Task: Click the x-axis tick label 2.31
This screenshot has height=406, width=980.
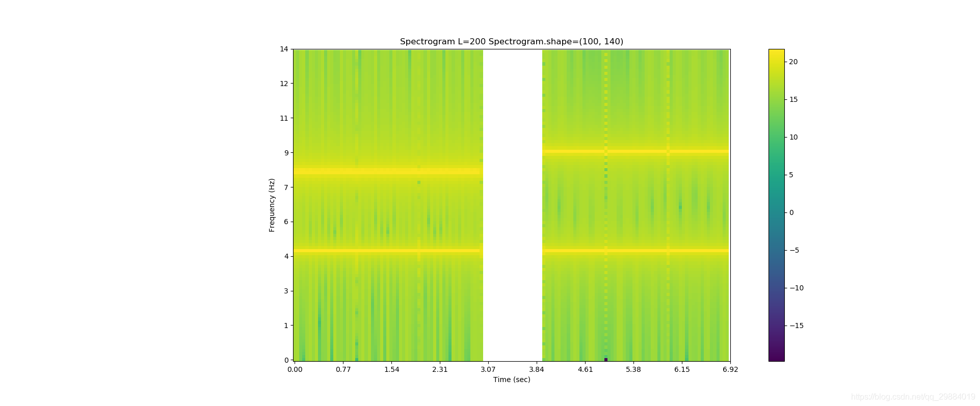Action: (440, 369)
